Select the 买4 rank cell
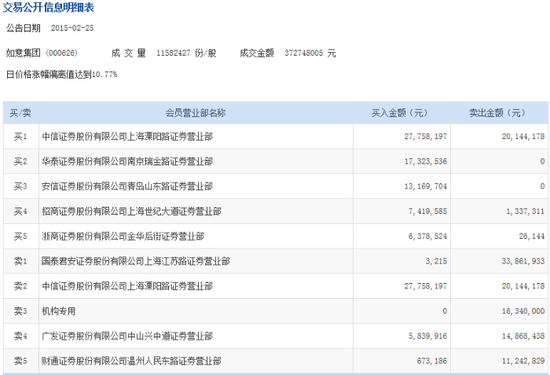The height and width of the screenshot is (375, 550). pos(20,212)
